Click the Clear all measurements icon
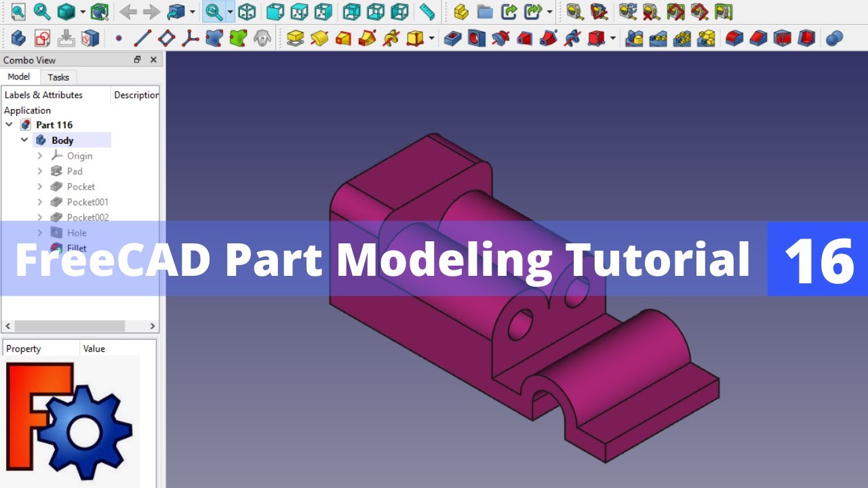This screenshot has width=868, height=488. pyautogui.click(x=651, y=12)
